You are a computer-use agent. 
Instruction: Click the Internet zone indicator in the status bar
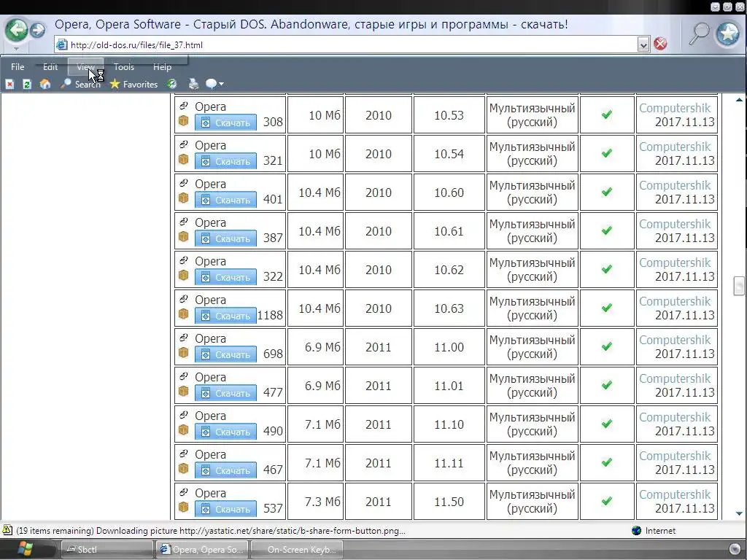[x=654, y=531]
